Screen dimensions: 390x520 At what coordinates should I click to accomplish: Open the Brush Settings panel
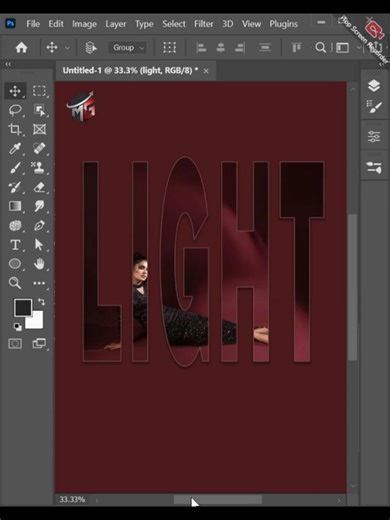point(374,107)
